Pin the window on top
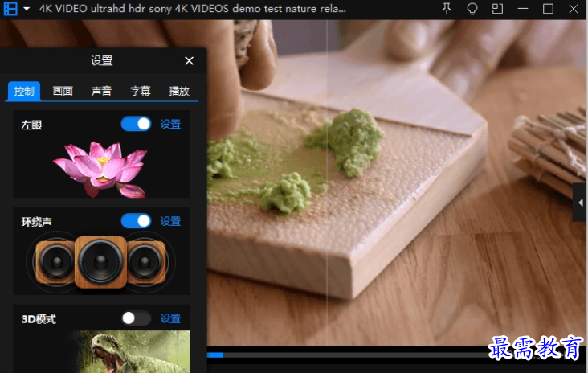The image size is (588, 373). pyautogui.click(x=447, y=9)
